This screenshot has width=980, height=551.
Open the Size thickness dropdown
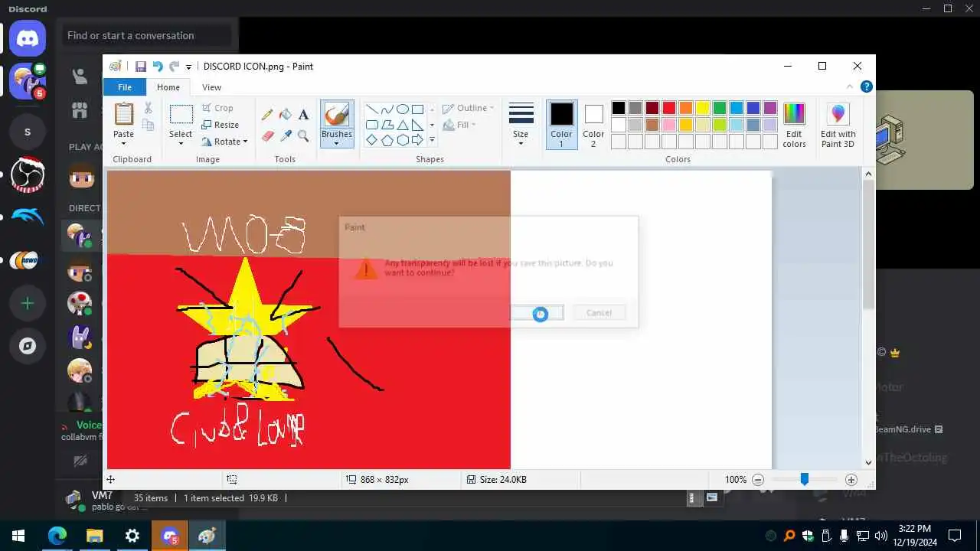point(521,125)
